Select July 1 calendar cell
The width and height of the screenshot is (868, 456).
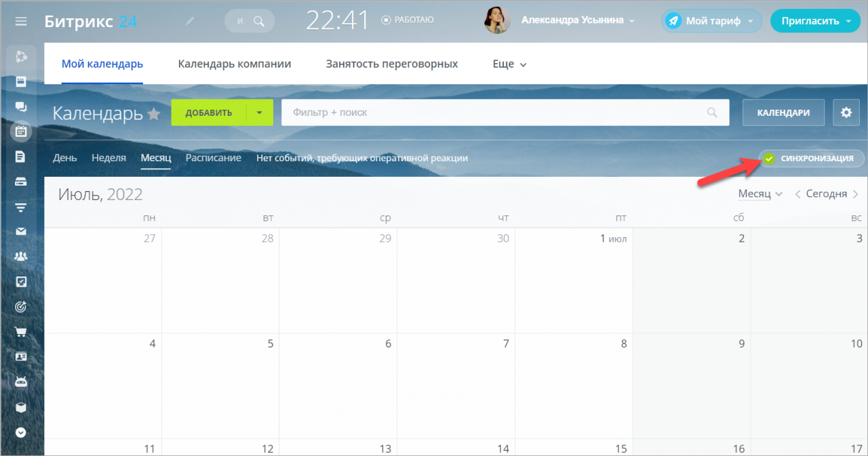[x=574, y=281]
